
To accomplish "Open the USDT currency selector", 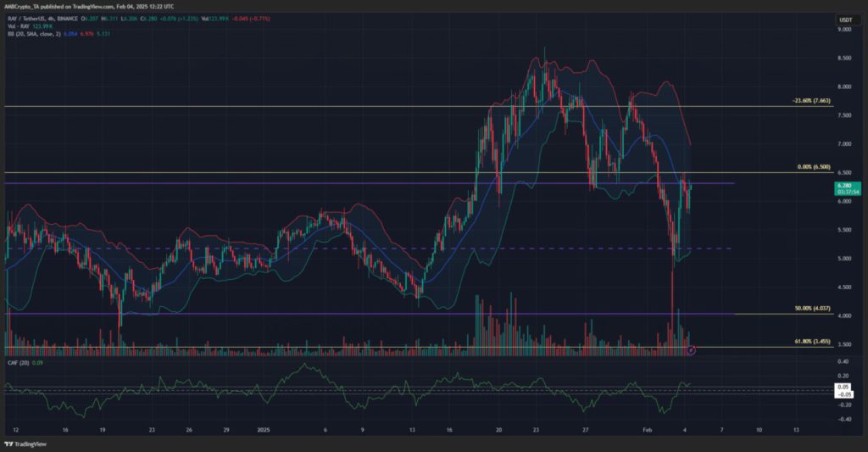I will [845, 20].
